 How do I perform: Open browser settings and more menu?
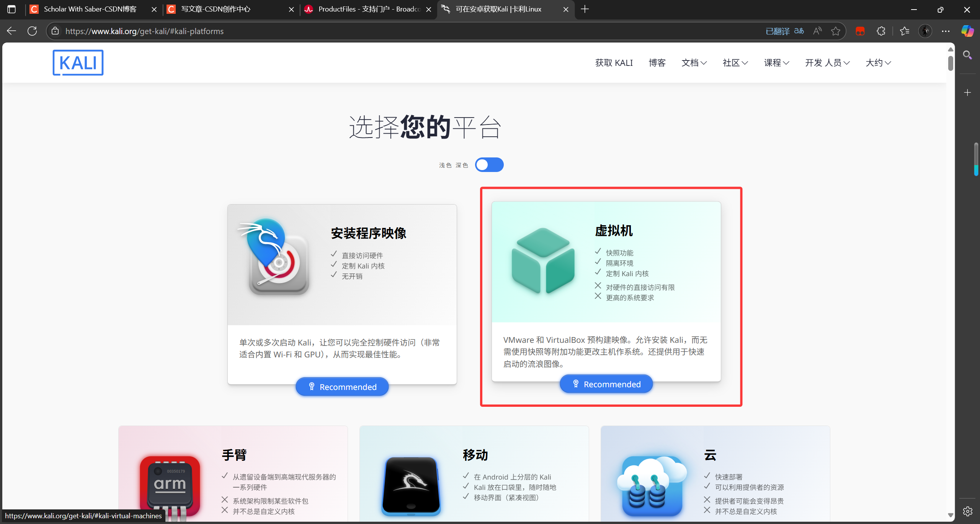pyautogui.click(x=946, y=31)
